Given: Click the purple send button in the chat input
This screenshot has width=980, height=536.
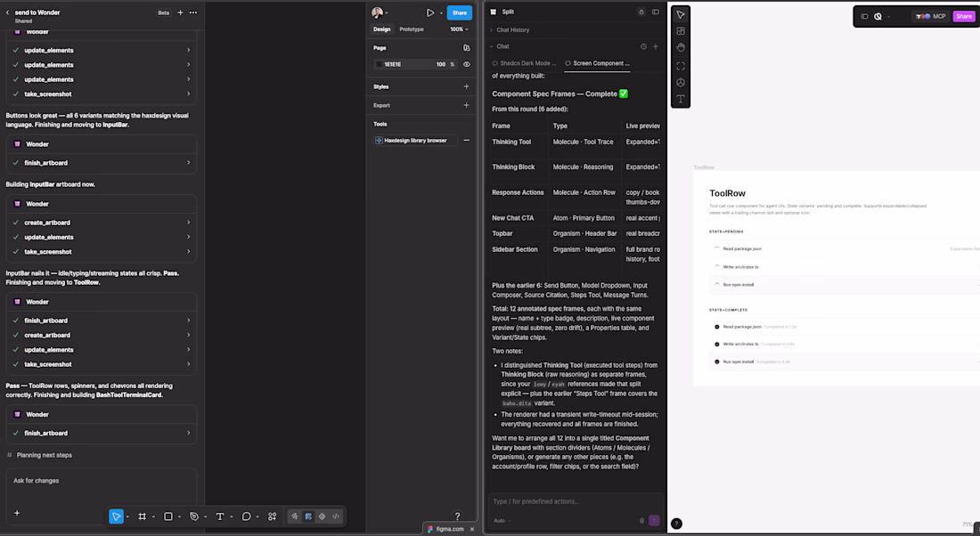Looking at the screenshot, I should (655, 520).
